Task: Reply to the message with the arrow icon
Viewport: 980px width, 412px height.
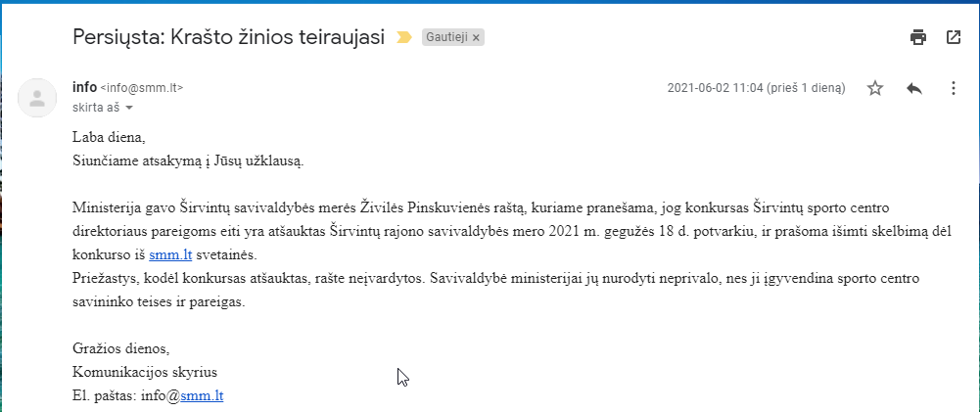Action: point(914,88)
